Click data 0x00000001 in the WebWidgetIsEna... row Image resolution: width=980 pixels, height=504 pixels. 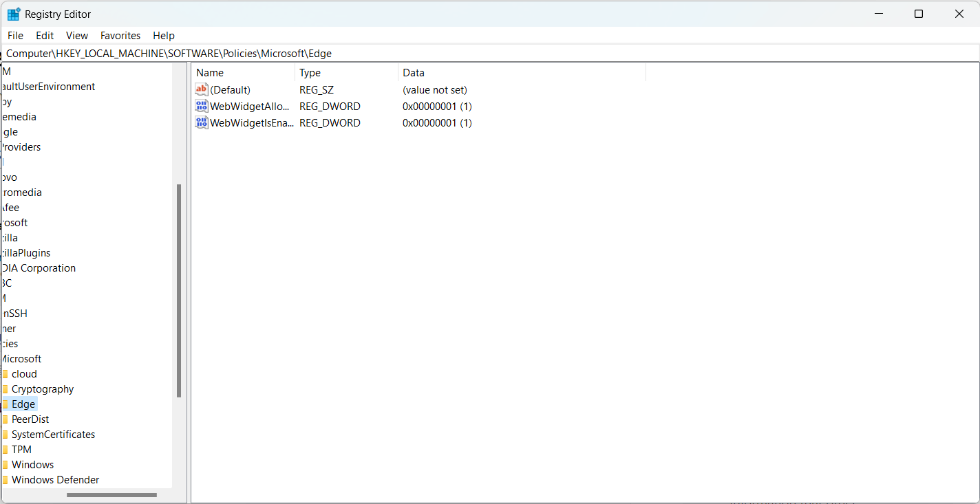(x=437, y=123)
